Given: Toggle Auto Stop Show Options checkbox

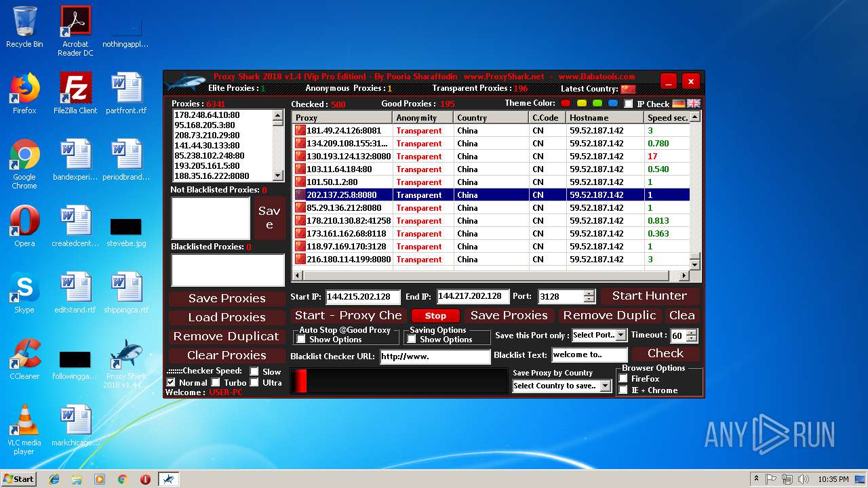Looking at the screenshot, I should point(301,340).
